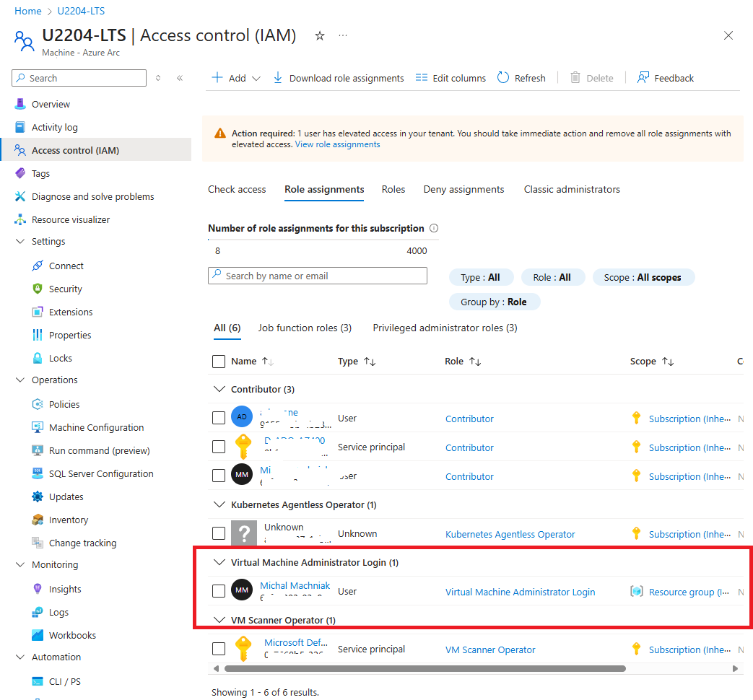Open the more options ellipsis
753x700 pixels.
click(x=342, y=35)
